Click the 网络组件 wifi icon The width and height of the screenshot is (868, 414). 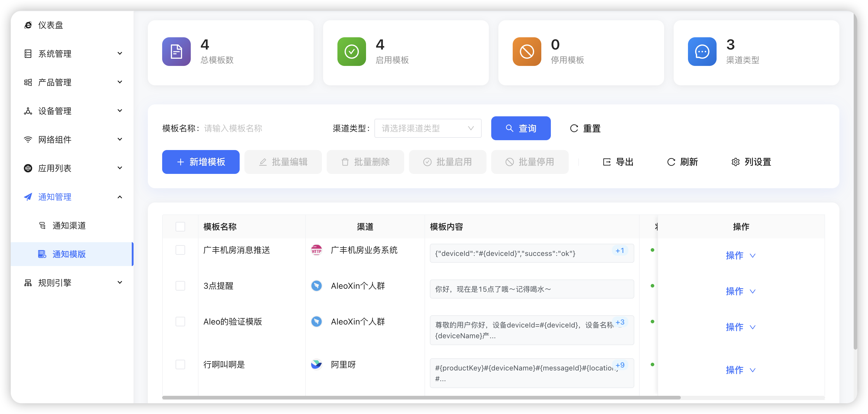28,139
